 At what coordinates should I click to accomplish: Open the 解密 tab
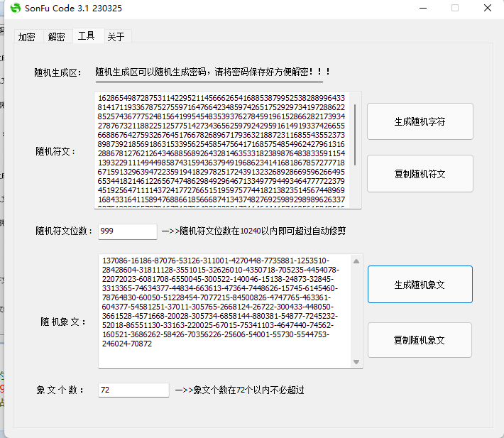click(x=57, y=37)
